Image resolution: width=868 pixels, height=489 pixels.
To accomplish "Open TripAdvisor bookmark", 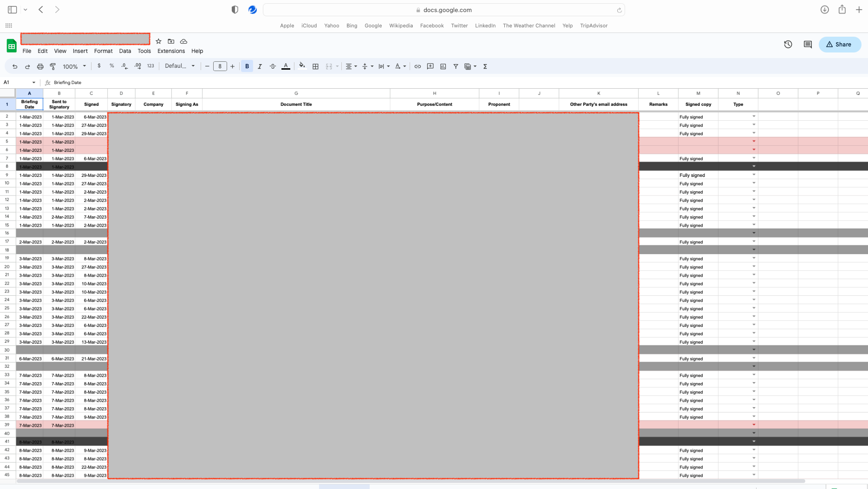I will (x=594, y=26).
